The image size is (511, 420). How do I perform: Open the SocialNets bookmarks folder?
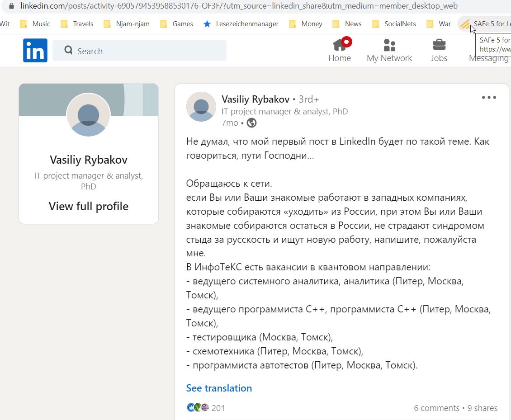pos(394,24)
